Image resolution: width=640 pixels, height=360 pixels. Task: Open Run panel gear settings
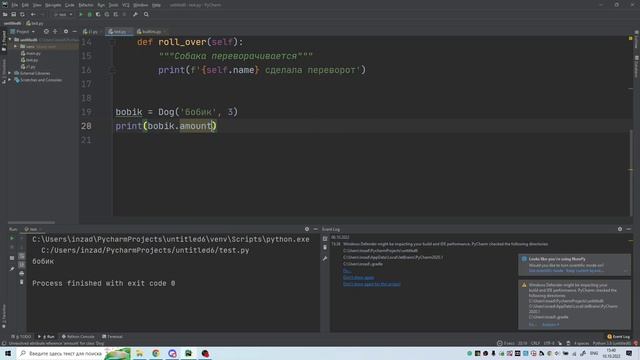tap(307, 229)
